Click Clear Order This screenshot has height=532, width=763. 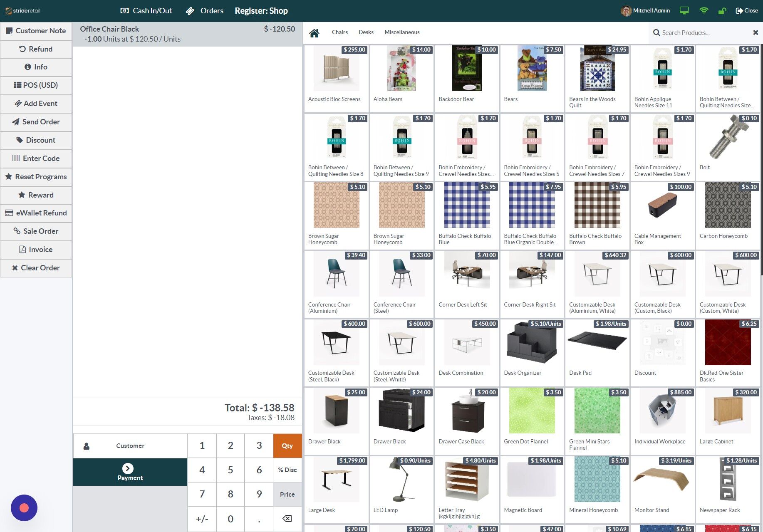tap(36, 268)
